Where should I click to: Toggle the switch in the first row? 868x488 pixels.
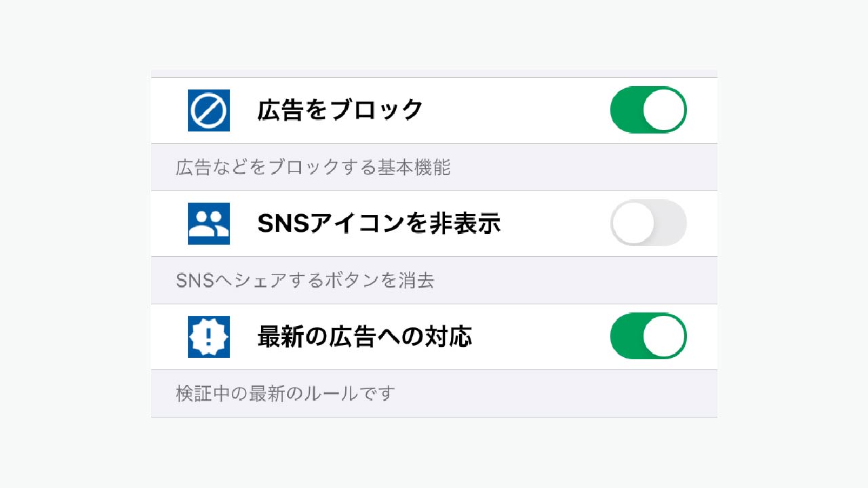click(x=648, y=110)
